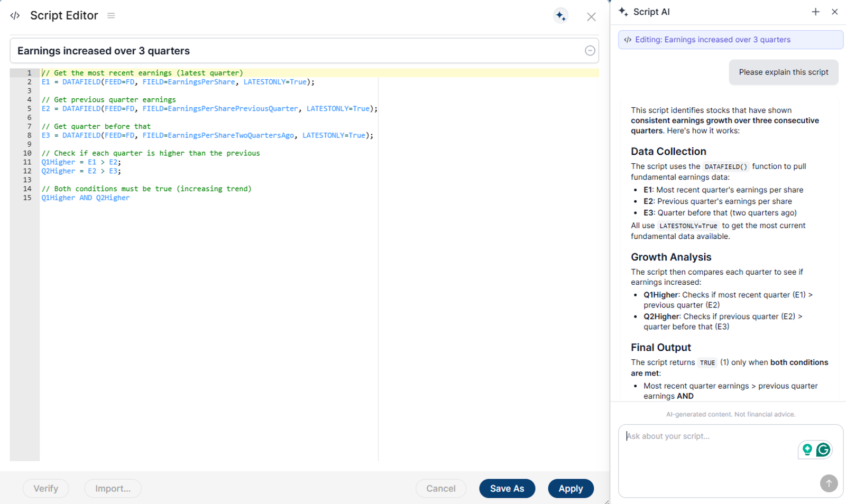Click the 'Q1Higher AND Q2Higher' line

point(86,198)
